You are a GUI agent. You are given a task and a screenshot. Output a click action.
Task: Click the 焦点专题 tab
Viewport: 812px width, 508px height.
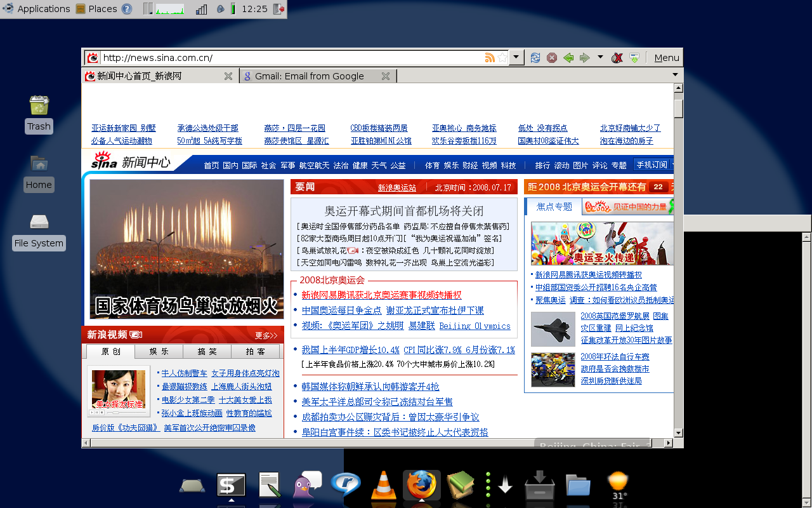(554, 207)
